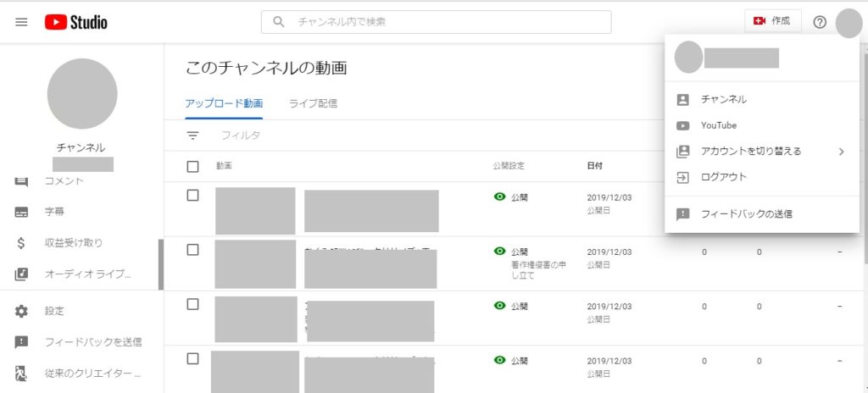The height and width of the screenshot is (393, 868).
Task: Switch to アップロード動画 tab
Action: tap(224, 103)
